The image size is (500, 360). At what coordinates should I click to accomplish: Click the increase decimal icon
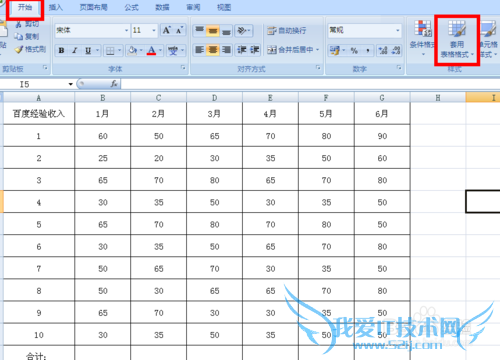383,50
